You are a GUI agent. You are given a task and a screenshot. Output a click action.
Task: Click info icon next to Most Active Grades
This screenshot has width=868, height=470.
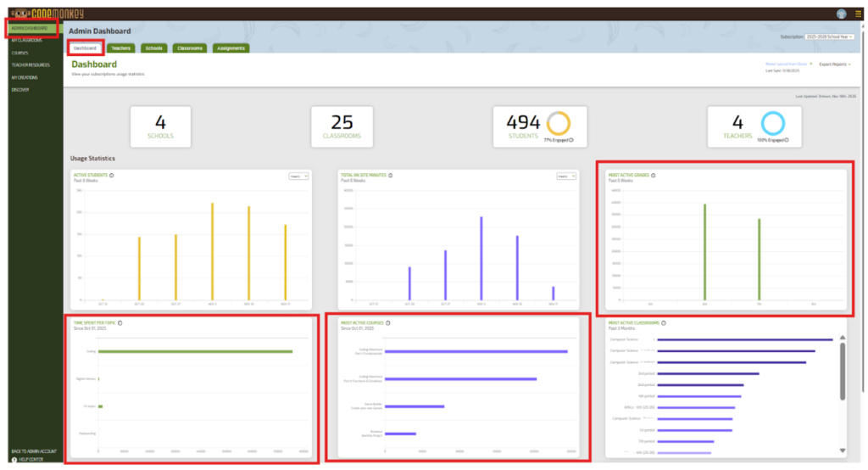click(x=653, y=176)
